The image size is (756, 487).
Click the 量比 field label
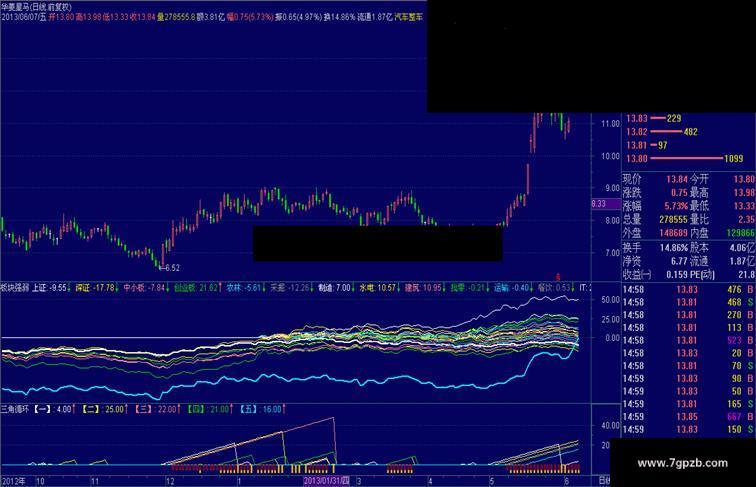[x=699, y=219]
